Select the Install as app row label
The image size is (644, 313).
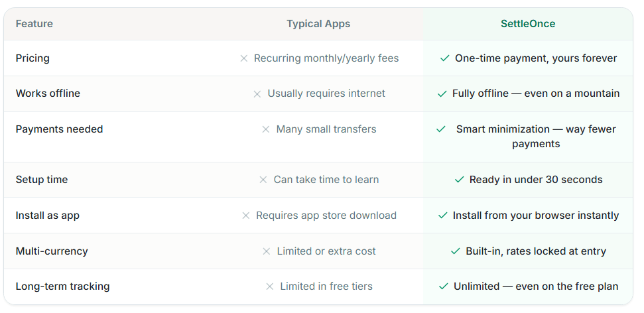pyautogui.click(x=48, y=216)
